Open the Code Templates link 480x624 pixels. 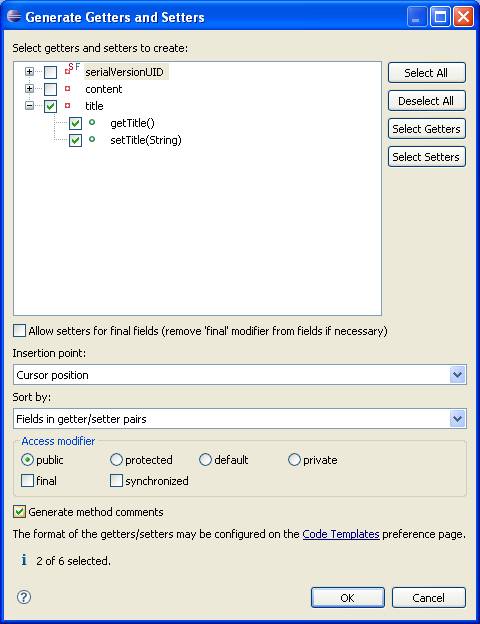point(341,534)
